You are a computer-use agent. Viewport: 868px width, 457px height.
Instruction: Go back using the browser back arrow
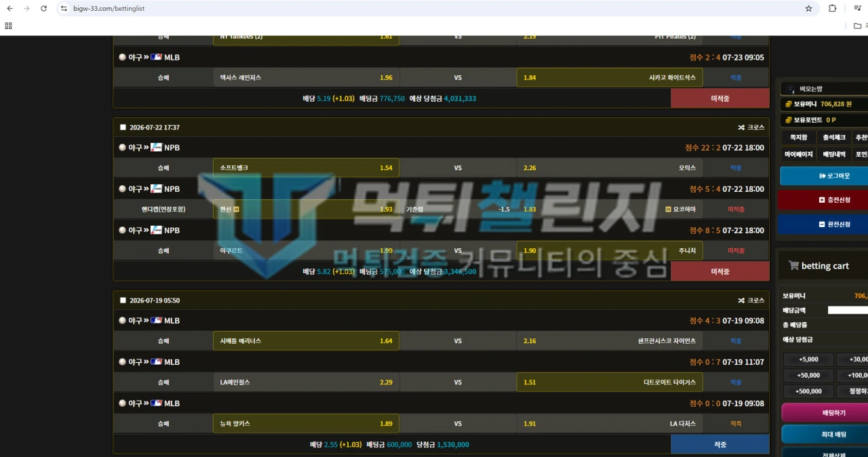pyautogui.click(x=9, y=8)
